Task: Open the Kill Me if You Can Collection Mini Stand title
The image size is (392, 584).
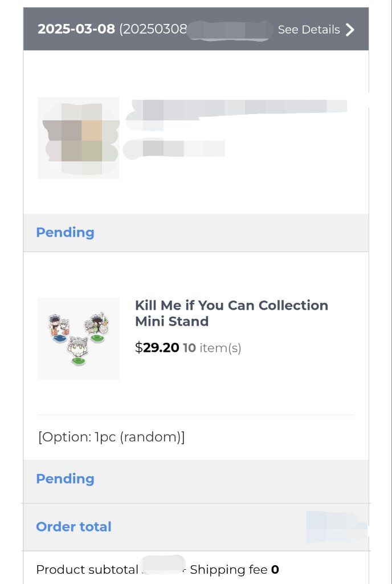Action: (231, 313)
